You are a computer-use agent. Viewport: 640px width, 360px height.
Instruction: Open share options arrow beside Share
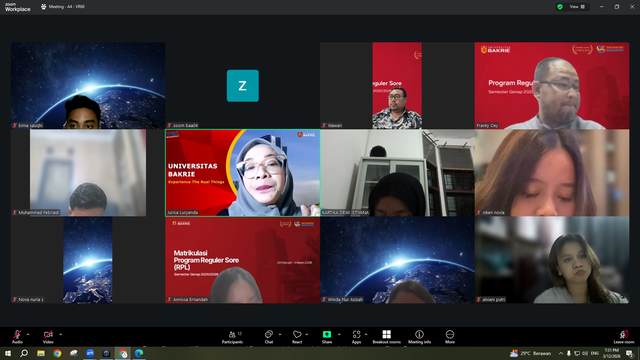pos(339,334)
